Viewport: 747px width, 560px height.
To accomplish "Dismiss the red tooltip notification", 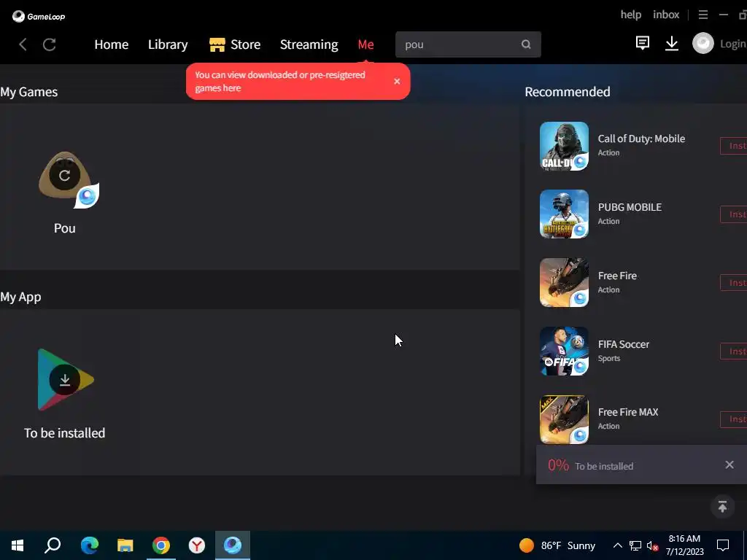I will pyautogui.click(x=397, y=82).
